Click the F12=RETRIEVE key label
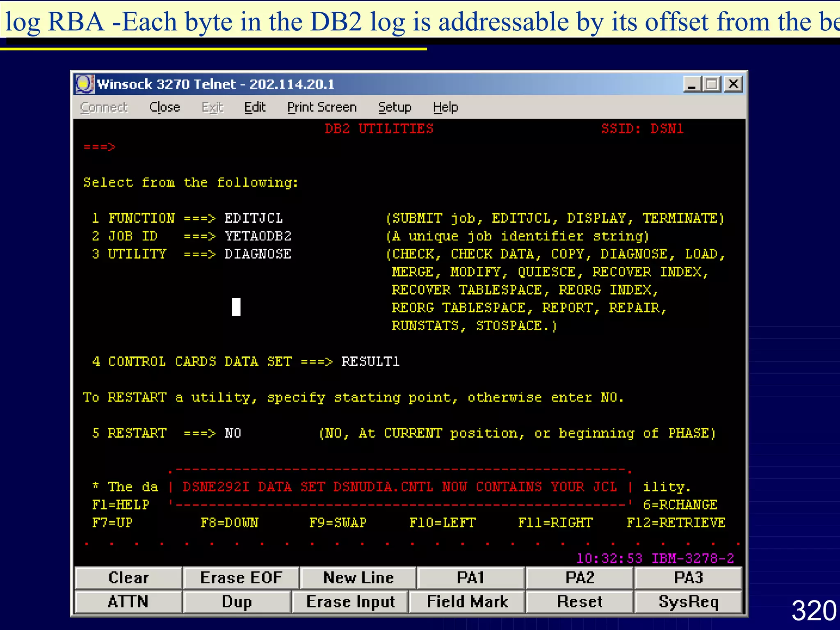840x630 pixels. [x=676, y=523]
